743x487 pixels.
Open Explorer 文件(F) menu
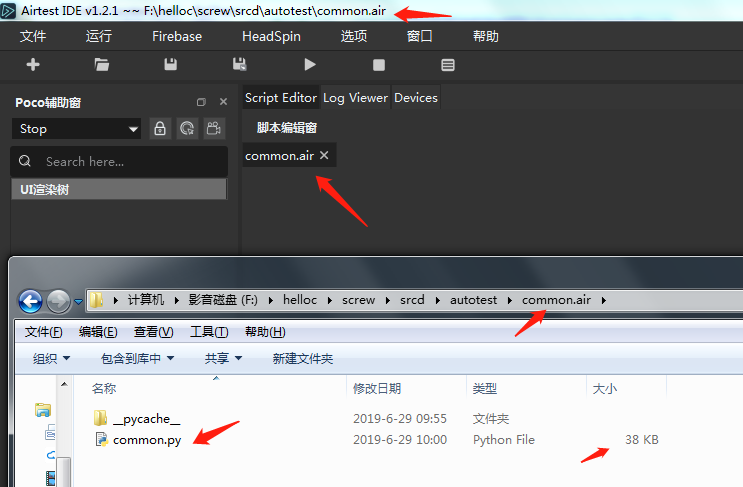(x=43, y=332)
